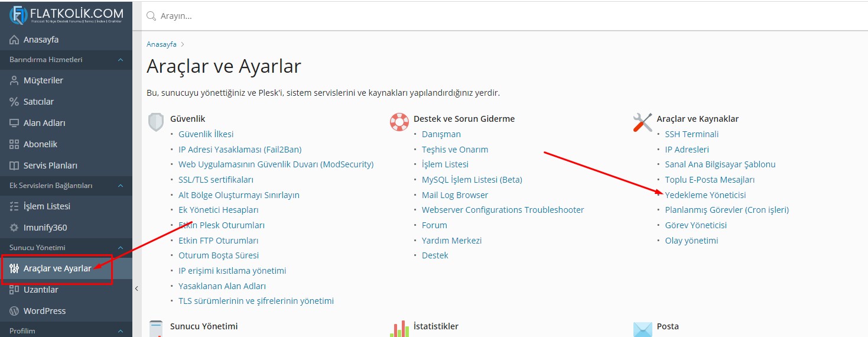Collapse the Sunucu Yönetimi sidebar section

coord(121,248)
